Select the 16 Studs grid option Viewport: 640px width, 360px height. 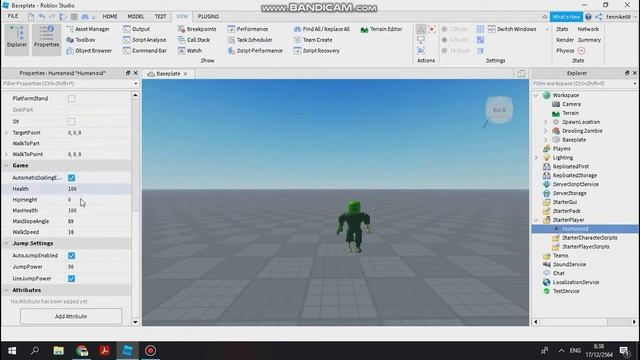(x=456, y=51)
